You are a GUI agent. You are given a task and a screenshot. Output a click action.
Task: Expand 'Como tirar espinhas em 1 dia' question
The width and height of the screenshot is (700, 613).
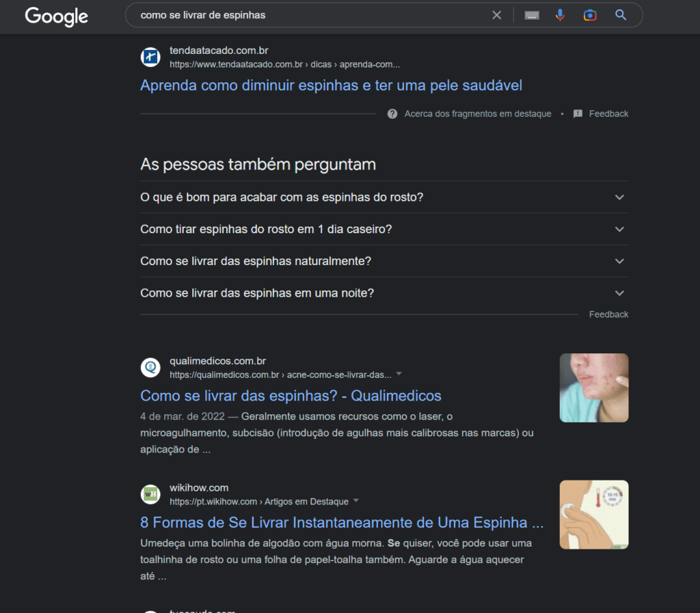[x=384, y=230]
